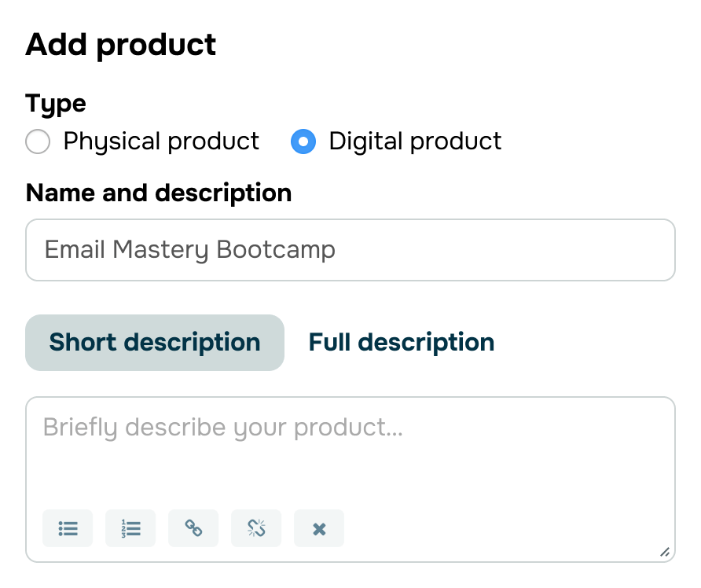Click the "Briefly describe your product..." placeholder
Image resolution: width=701 pixels, height=588 pixels.
click(223, 428)
